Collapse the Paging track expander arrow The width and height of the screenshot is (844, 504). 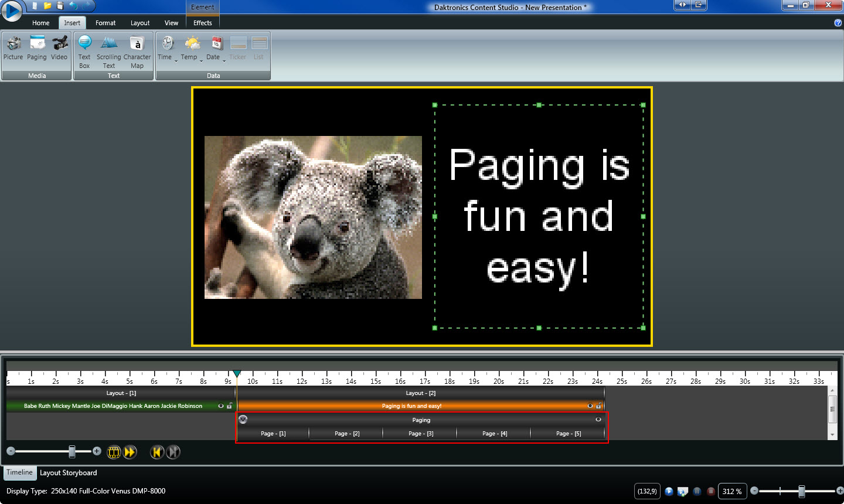pyautogui.click(x=243, y=419)
